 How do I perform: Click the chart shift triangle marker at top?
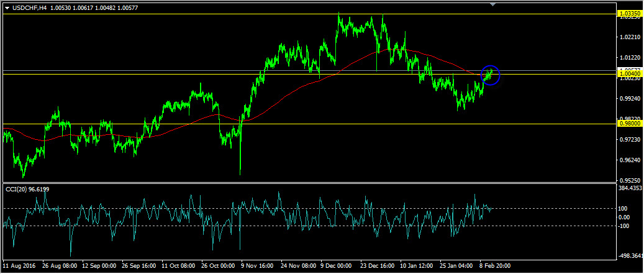[493, 4]
